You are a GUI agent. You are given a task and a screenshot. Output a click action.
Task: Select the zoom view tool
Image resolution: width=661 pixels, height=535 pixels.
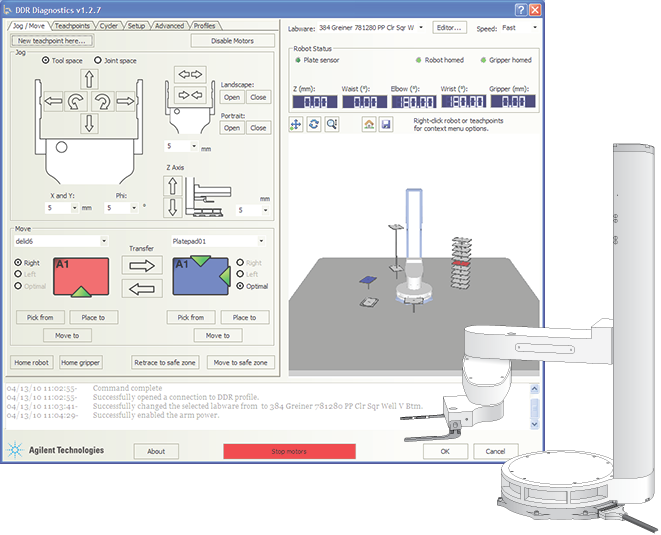tap(332, 124)
